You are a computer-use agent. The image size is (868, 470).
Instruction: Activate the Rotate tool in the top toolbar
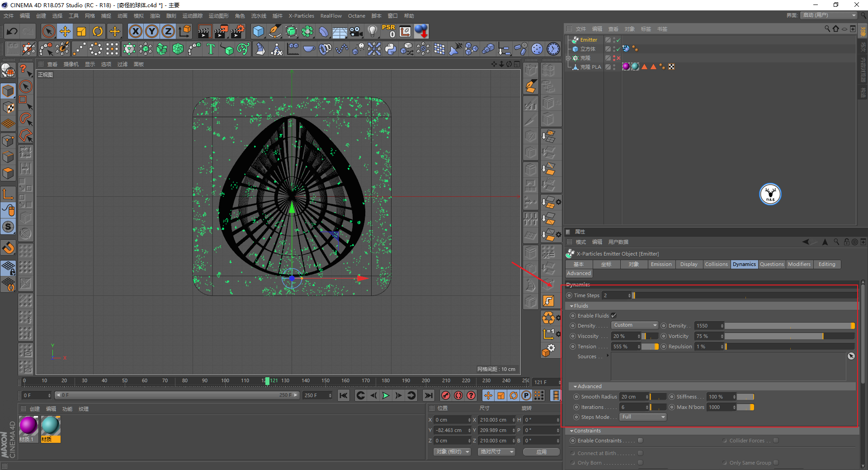[98, 31]
